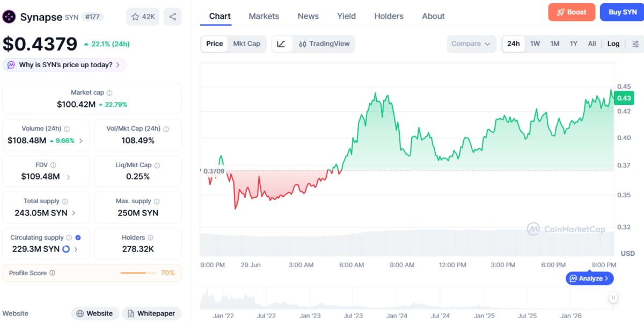Show Liq/Mkt Cap info icon
Image resolution: width=644 pixels, height=323 pixels.
(157, 166)
